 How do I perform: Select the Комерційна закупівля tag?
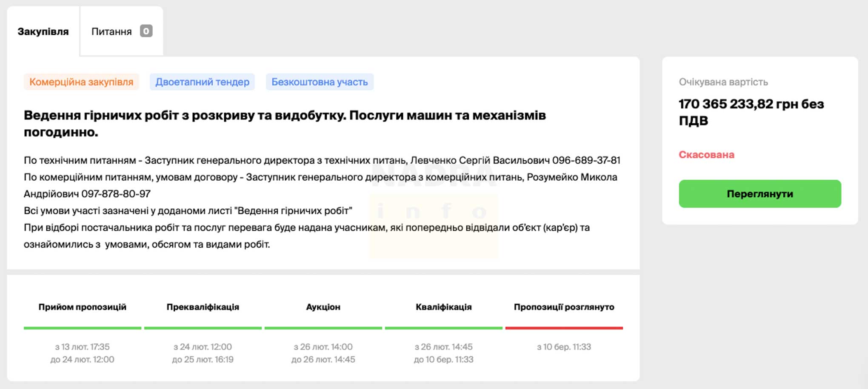(81, 82)
